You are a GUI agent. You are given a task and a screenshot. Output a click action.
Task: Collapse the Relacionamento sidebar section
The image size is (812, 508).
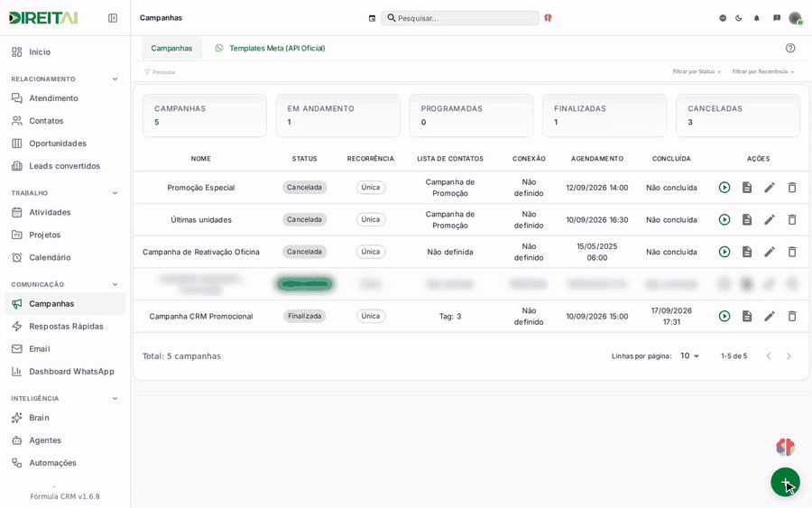(x=115, y=79)
